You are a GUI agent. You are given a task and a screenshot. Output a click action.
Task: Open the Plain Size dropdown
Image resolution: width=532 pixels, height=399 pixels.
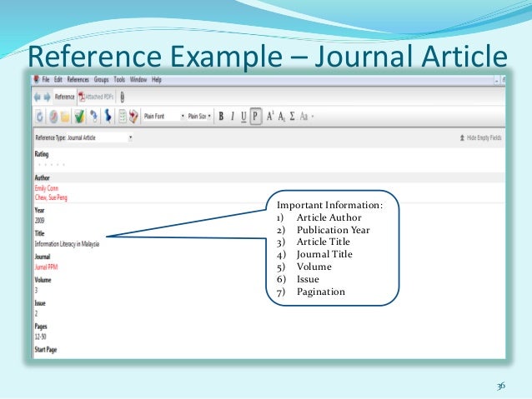pos(199,117)
